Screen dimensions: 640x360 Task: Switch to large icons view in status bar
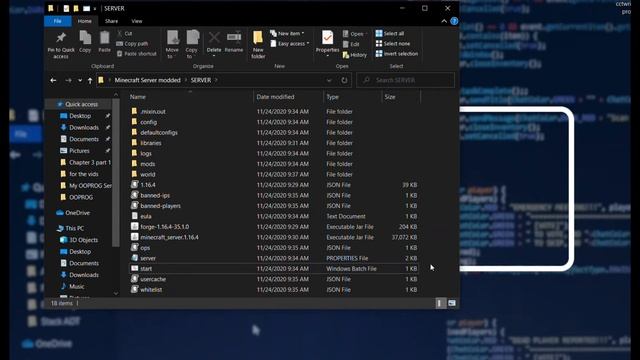[x=452, y=303]
